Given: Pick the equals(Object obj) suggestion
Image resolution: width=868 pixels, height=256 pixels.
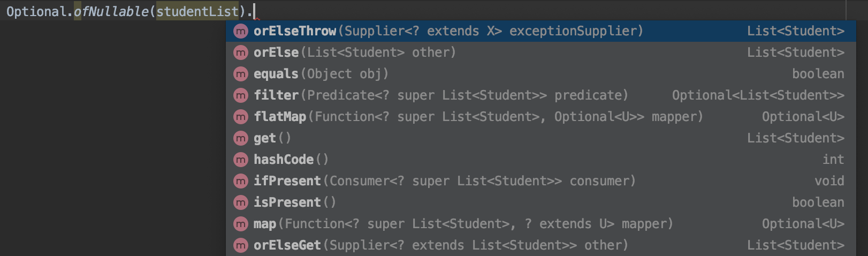Looking at the screenshot, I should point(540,74).
